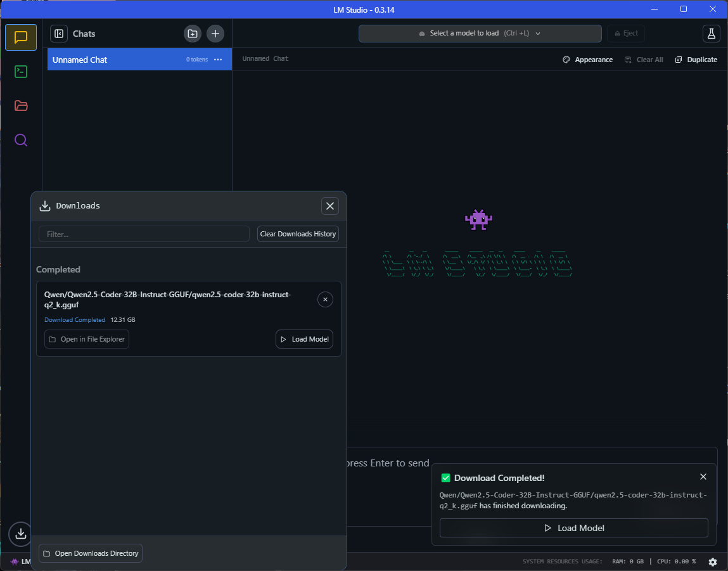Focus the downloads Filter field
This screenshot has width=728, height=571.
coord(144,234)
